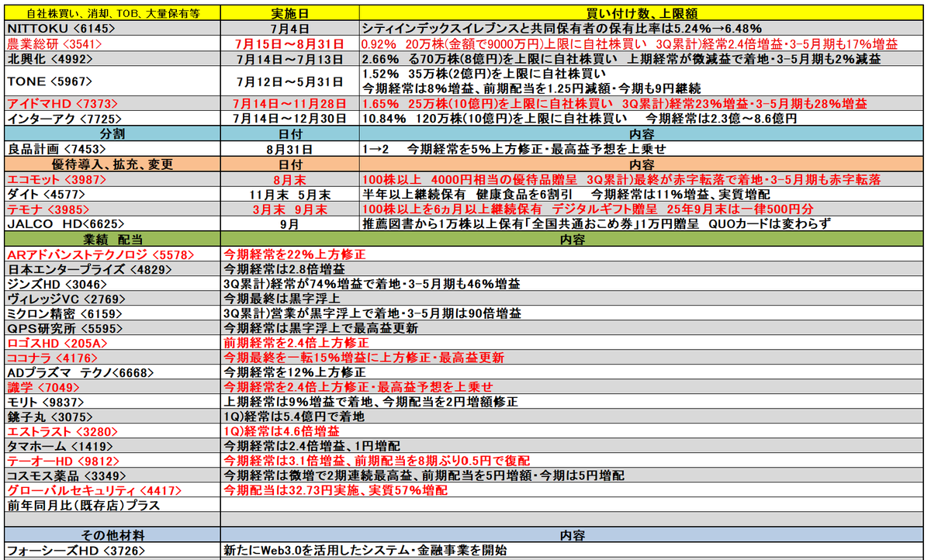Select the 銚子丸 <3075> cell
Screen dimensions: 931x560
(112, 417)
